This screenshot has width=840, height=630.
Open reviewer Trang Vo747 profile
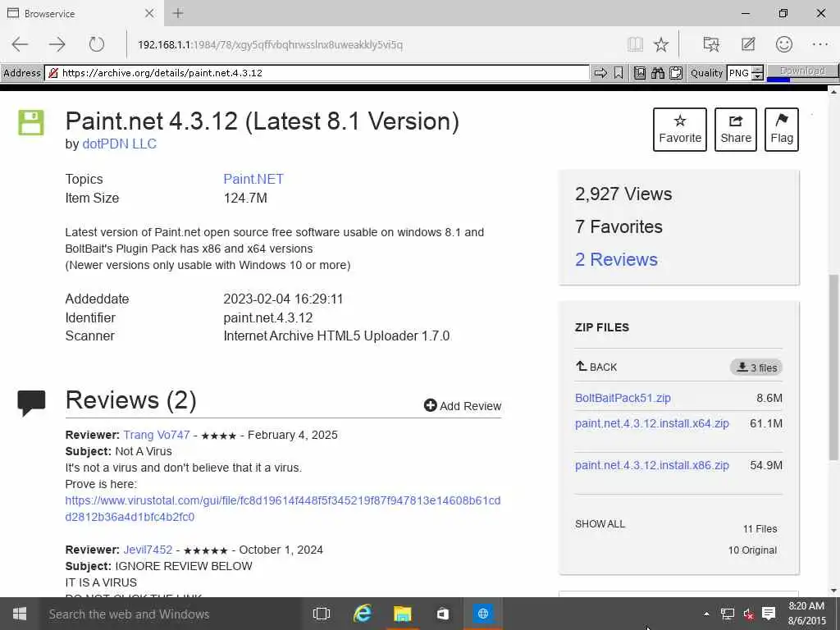click(157, 435)
